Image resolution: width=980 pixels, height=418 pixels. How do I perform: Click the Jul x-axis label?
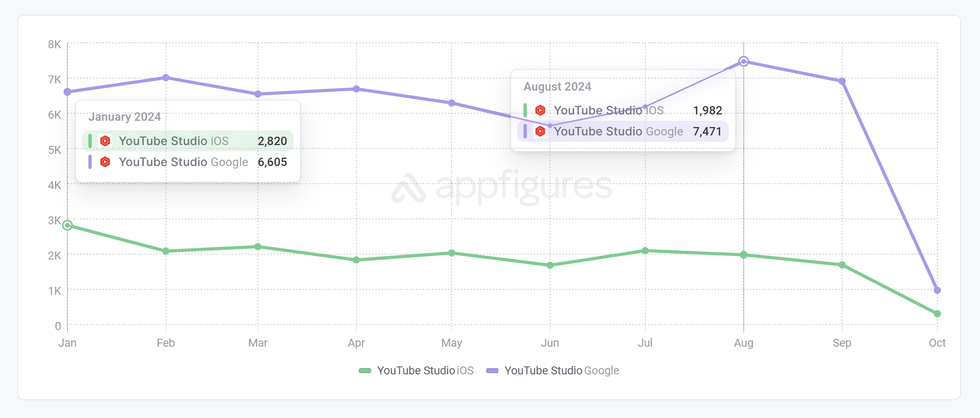tap(645, 343)
